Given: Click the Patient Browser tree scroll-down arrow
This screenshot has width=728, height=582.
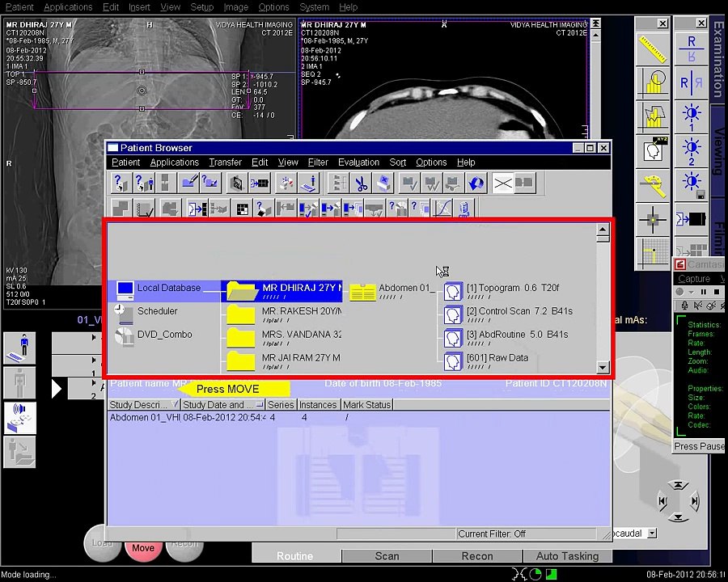Looking at the screenshot, I should pos(603,368).
